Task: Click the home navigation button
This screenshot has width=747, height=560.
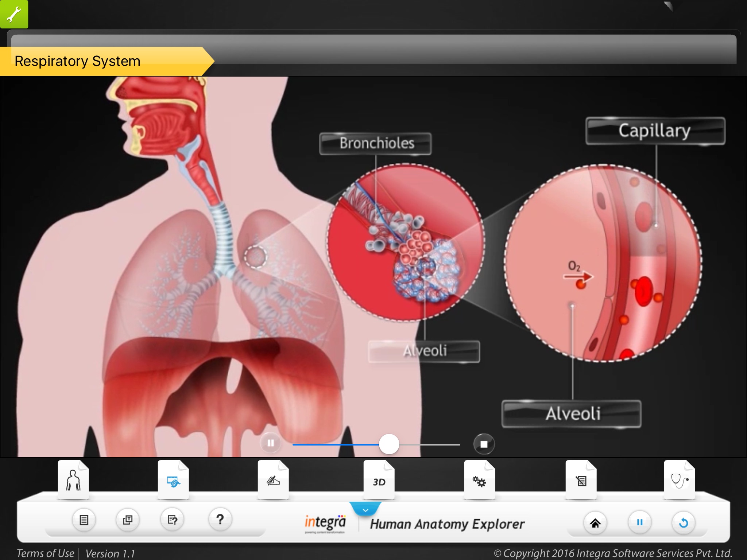Action: (595, 521)
